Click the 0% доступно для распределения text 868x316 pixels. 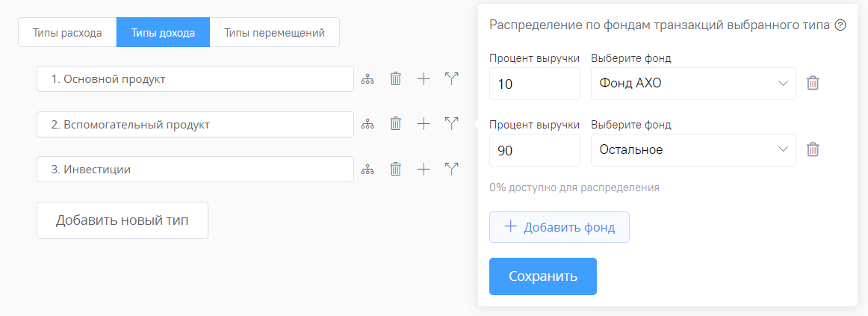coord(574,188)
